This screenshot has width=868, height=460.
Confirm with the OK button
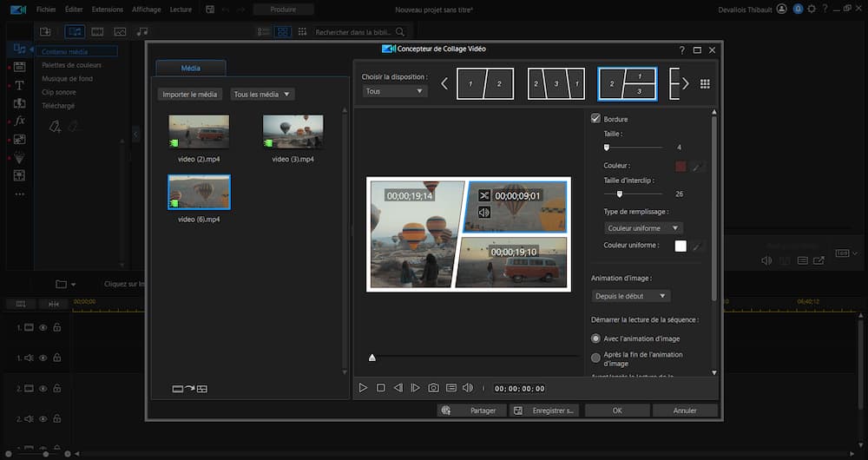617,411
